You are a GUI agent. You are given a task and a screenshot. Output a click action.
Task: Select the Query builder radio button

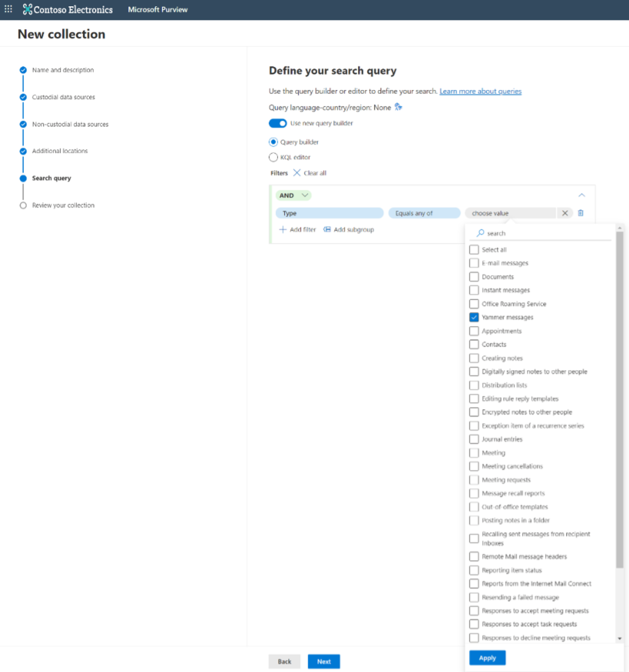[x=273, y=142]
